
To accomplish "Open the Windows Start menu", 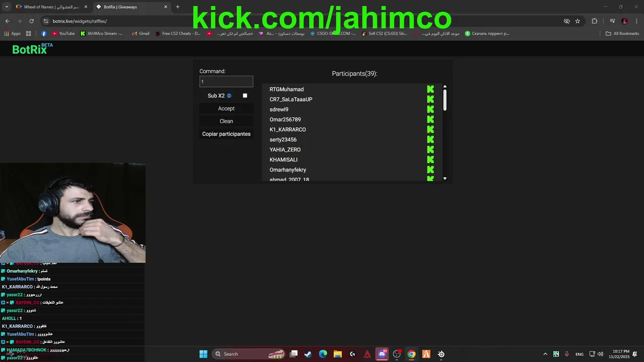I will (x=203, y=354).
